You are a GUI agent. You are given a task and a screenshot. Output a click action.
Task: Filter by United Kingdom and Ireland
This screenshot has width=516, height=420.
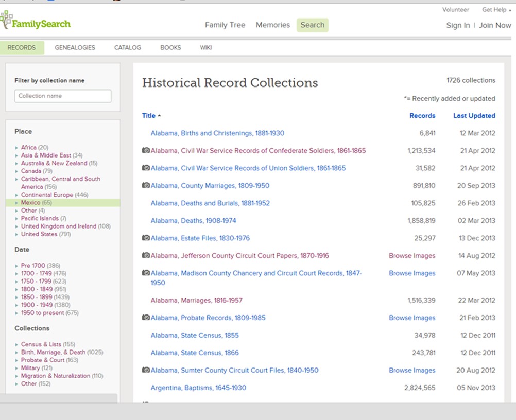[x=66, y=226]
